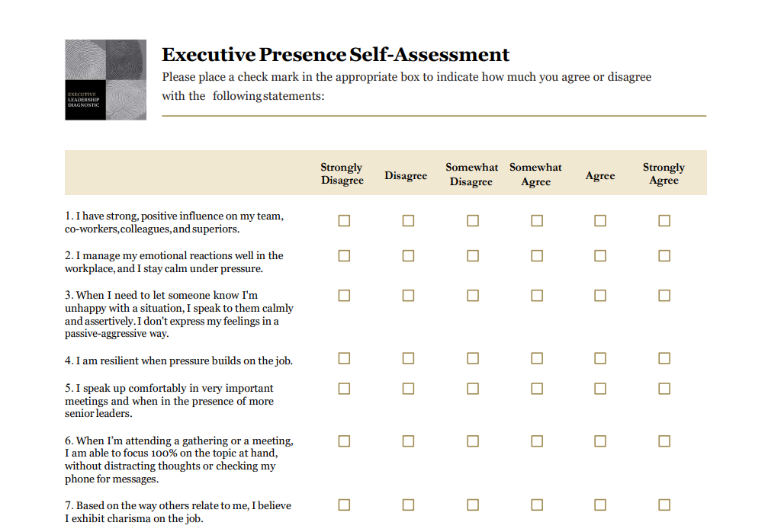Check Strongly Disagree for statement 1
Viewport: 768px width, 532px height.
click(344, 221)
